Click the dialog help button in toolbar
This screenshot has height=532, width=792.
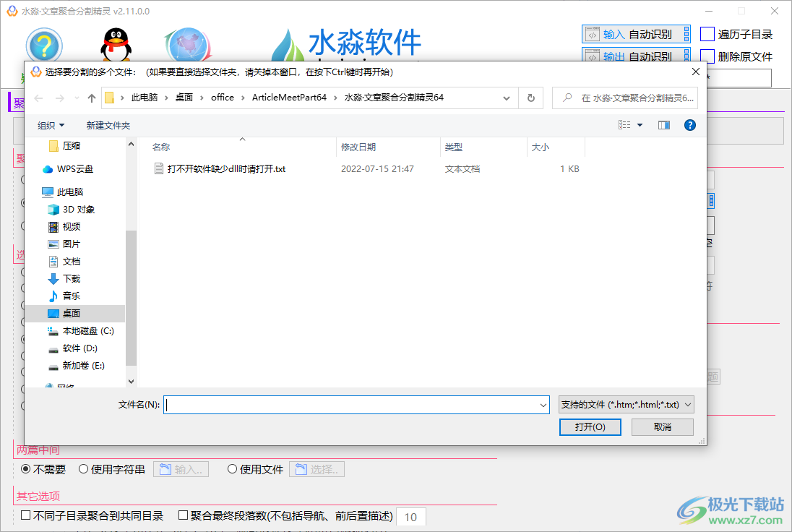689,125
